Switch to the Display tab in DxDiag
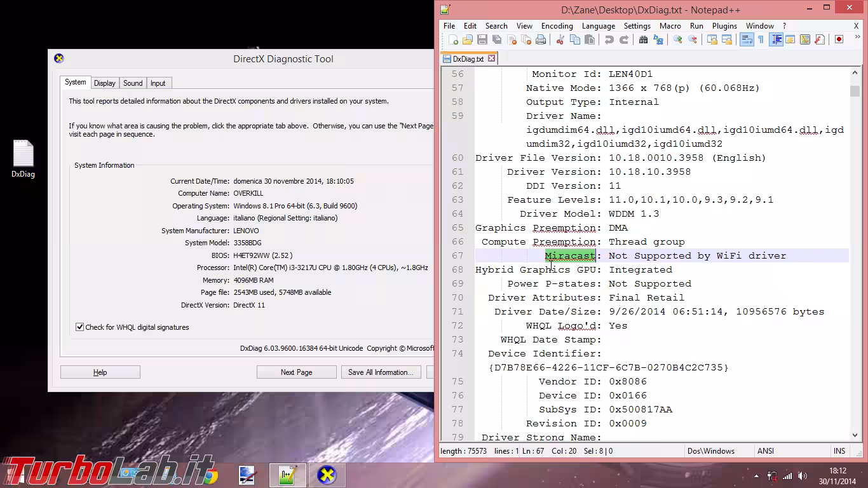 click(104, 83)
